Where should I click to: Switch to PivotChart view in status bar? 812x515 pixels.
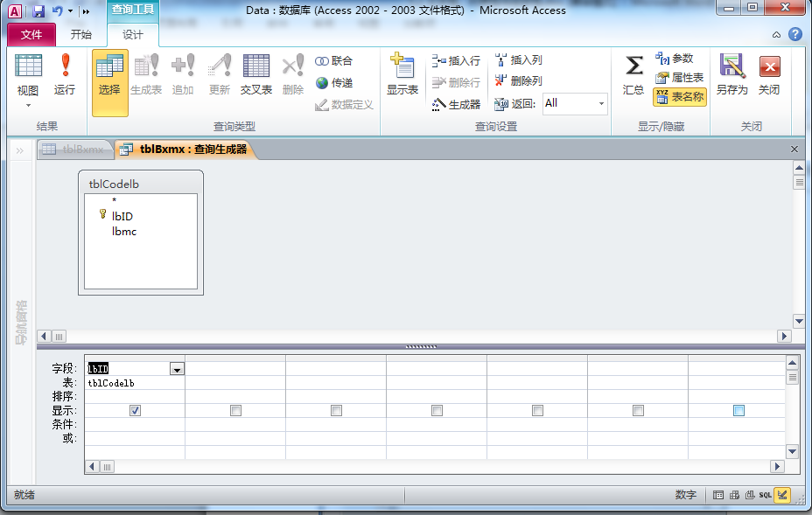(750, 495)
